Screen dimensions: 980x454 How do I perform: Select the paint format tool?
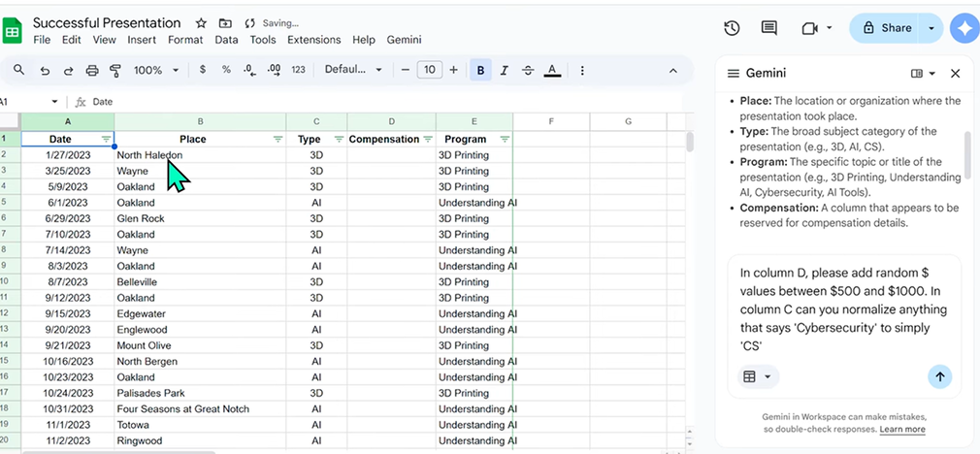(115, 71)
